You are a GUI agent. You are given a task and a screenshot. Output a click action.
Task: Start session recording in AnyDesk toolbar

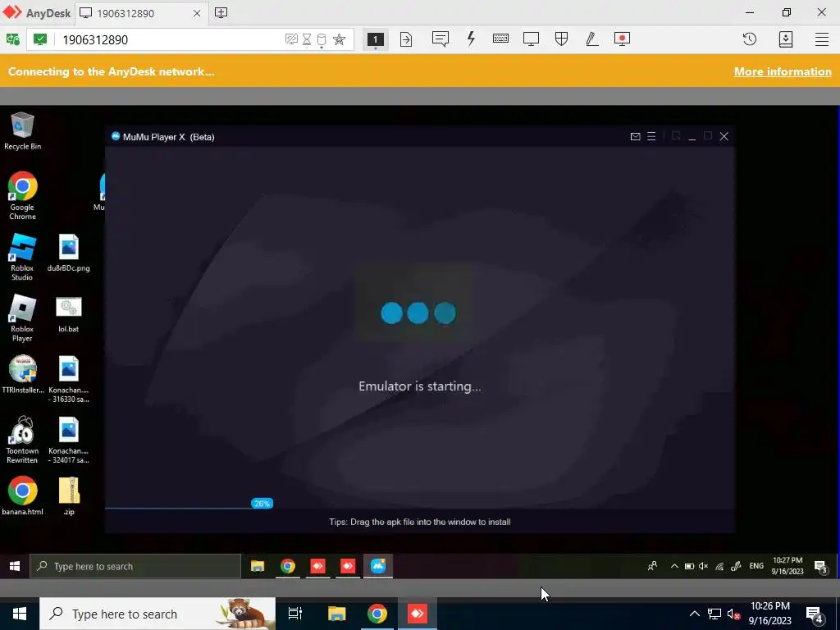622,39
